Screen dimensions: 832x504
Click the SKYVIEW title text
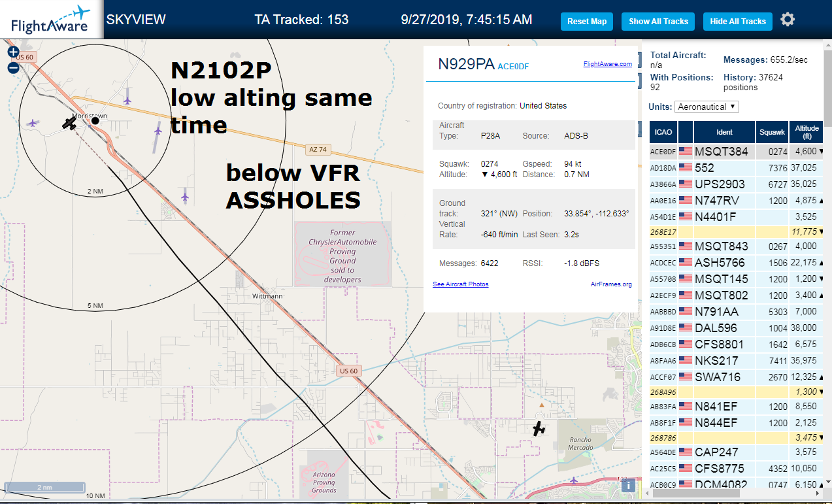[136, 20]
